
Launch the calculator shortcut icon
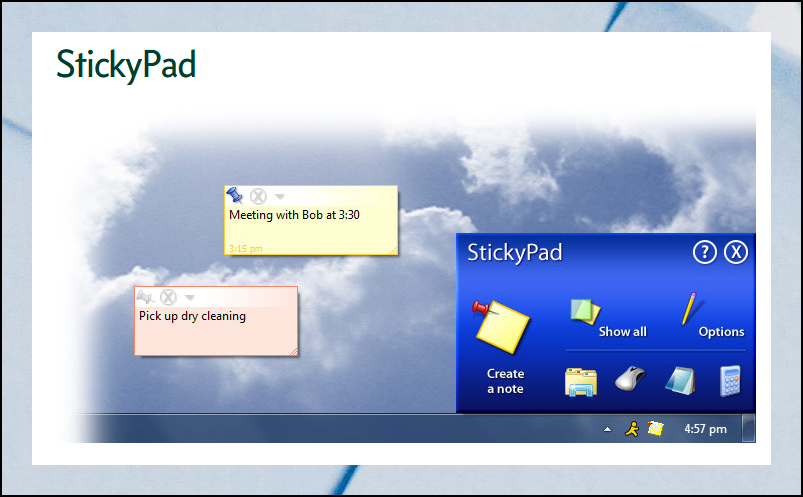(730, 381)
